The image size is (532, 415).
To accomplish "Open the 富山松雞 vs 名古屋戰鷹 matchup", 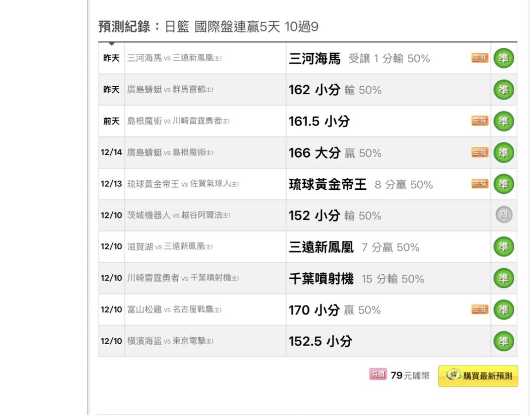I will [174, 310].
